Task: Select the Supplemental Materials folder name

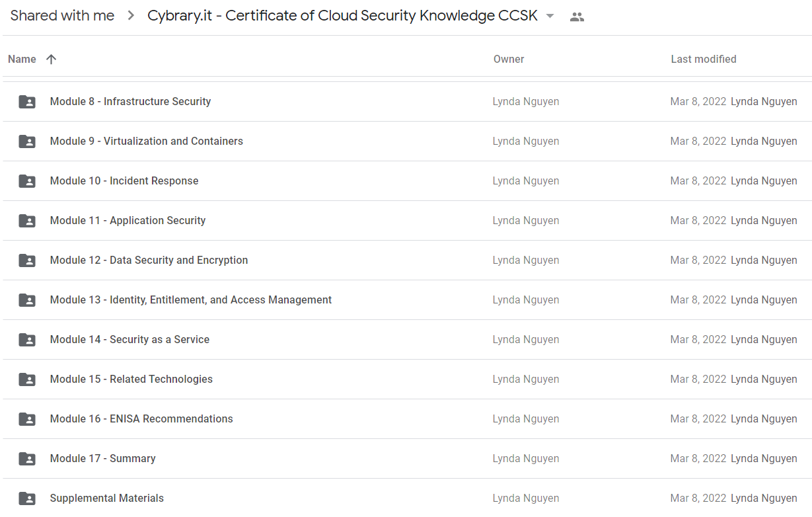Action: click(107, 498)
